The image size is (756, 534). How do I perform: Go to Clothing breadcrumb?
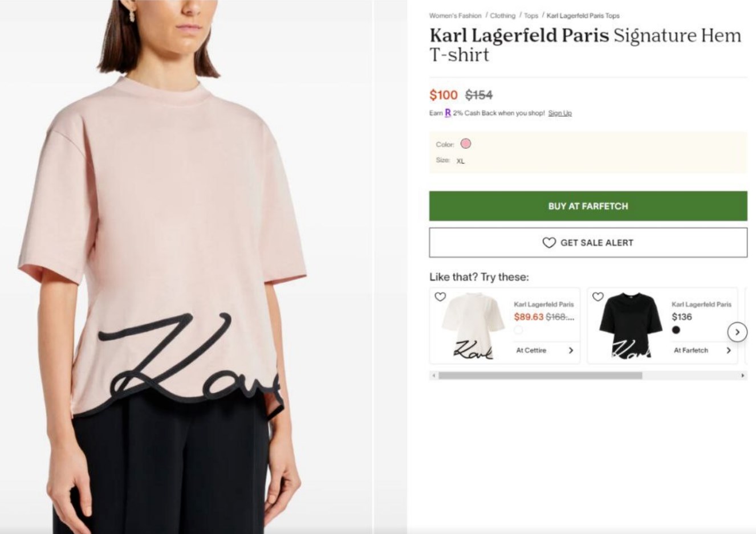tap(502, 16)
